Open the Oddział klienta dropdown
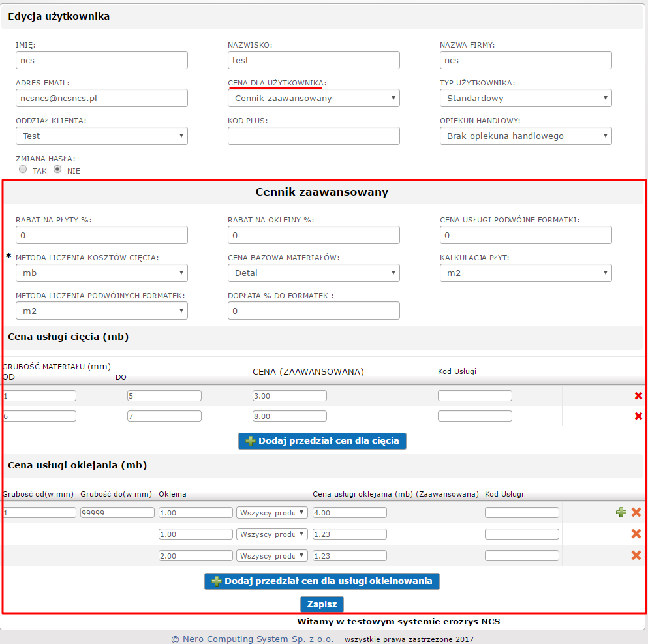The height and width of the screenshot is (644, 648). coord(101,136)
